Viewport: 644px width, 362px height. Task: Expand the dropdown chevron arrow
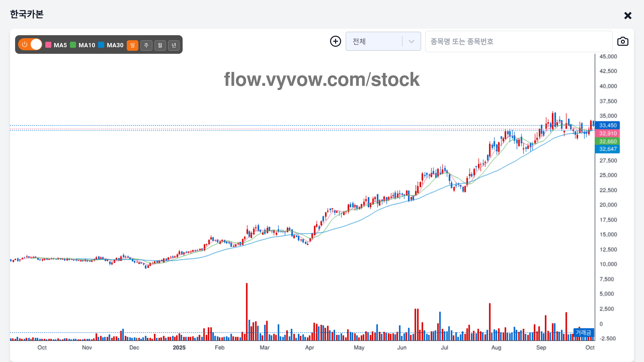click(x=412, y=41)
